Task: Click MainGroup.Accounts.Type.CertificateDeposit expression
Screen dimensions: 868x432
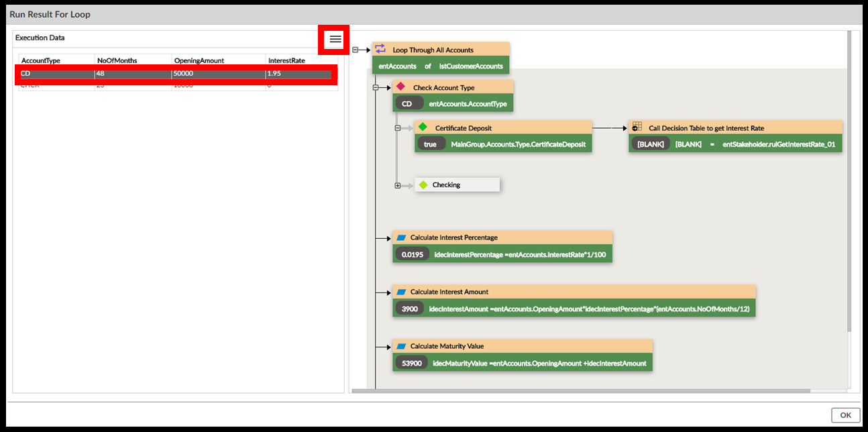Action: (518, 144)
